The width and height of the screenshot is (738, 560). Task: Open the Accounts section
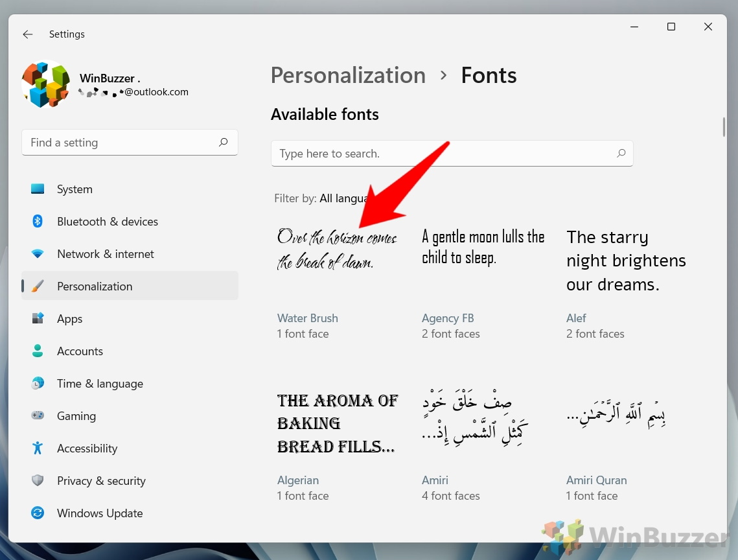[x=80, y=351]
